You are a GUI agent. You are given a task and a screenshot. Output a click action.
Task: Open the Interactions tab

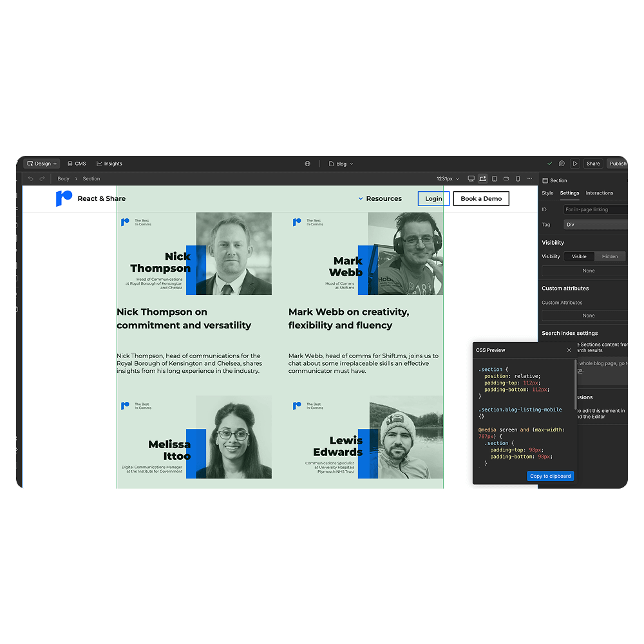pyautogui.click(x=600, y=193)
